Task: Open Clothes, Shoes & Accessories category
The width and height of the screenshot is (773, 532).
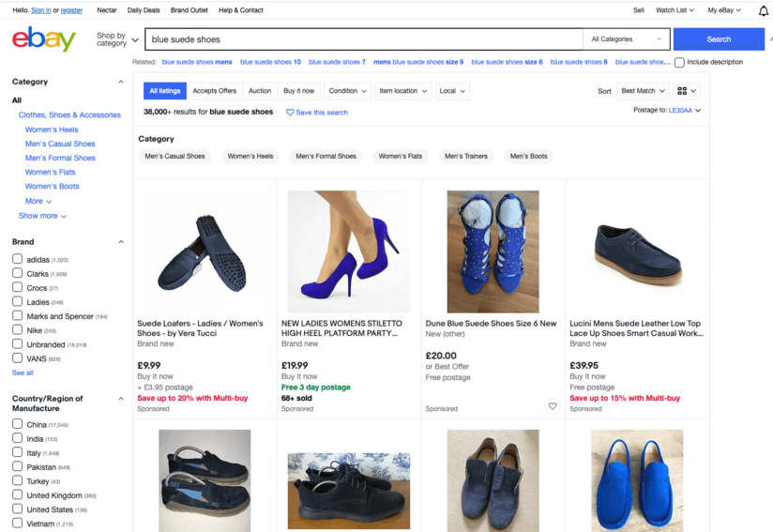Action: [69, 114]
